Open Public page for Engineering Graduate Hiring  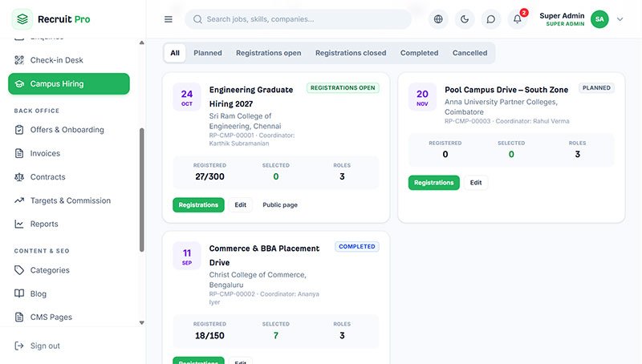(x=280, y=205)
